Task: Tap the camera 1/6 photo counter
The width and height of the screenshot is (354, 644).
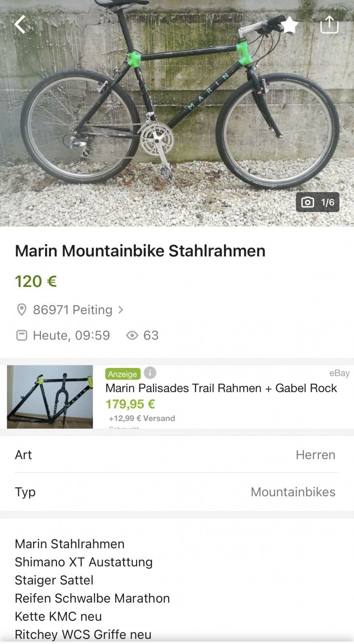Action: [317, 202]
